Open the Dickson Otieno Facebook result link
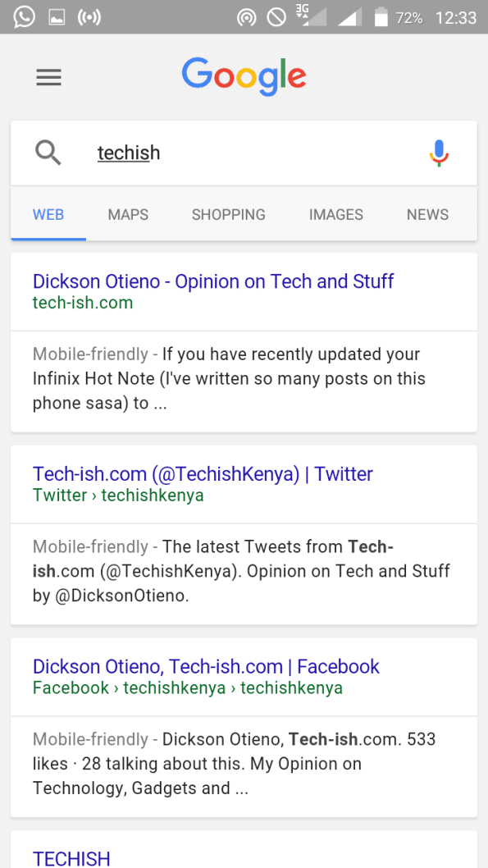The height and width of the screenshot is (868, 488). 207,666
